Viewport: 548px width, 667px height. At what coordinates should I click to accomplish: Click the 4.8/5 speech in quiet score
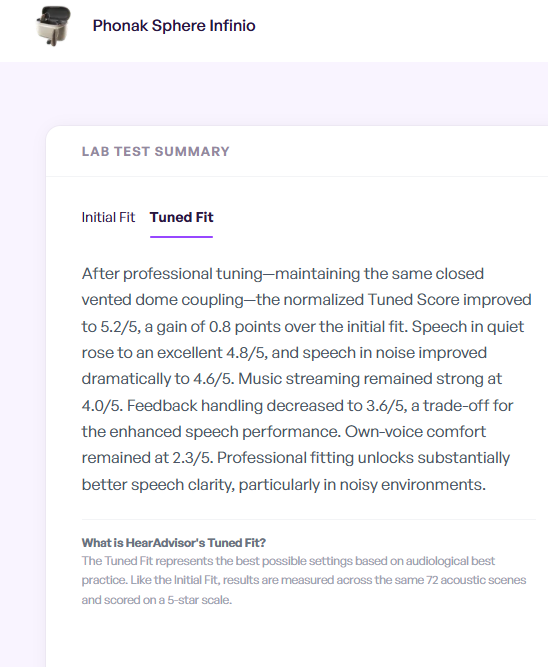(x=246, y=353)
